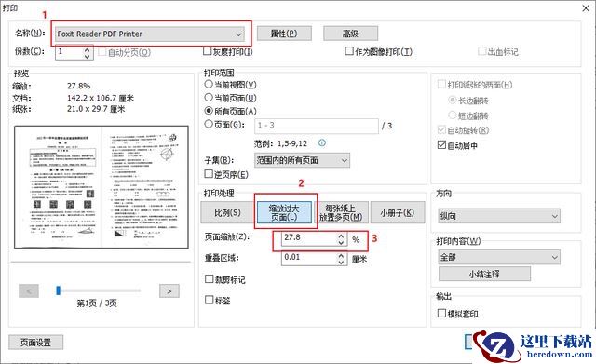Click the info icon next to page range example

[322, 142]
